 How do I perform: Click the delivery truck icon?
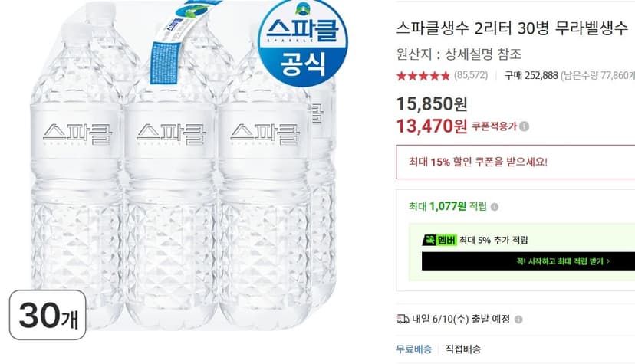[x=403, y=319]
